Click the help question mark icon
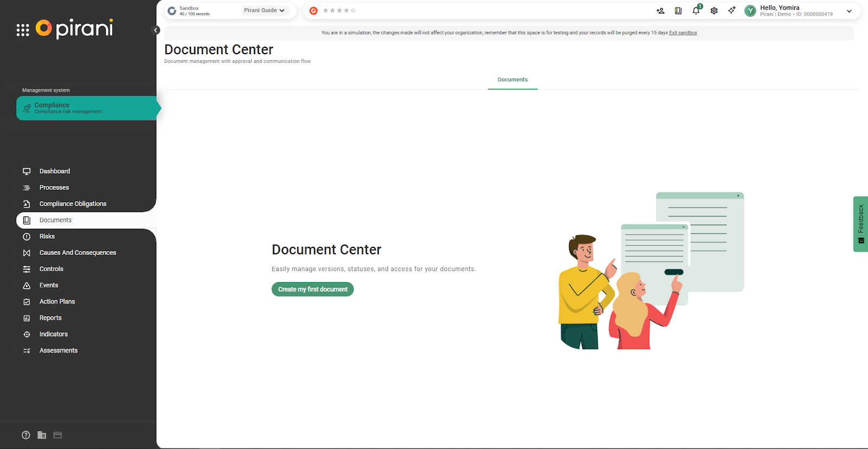The image size is (868, 449). coord(25,435)
